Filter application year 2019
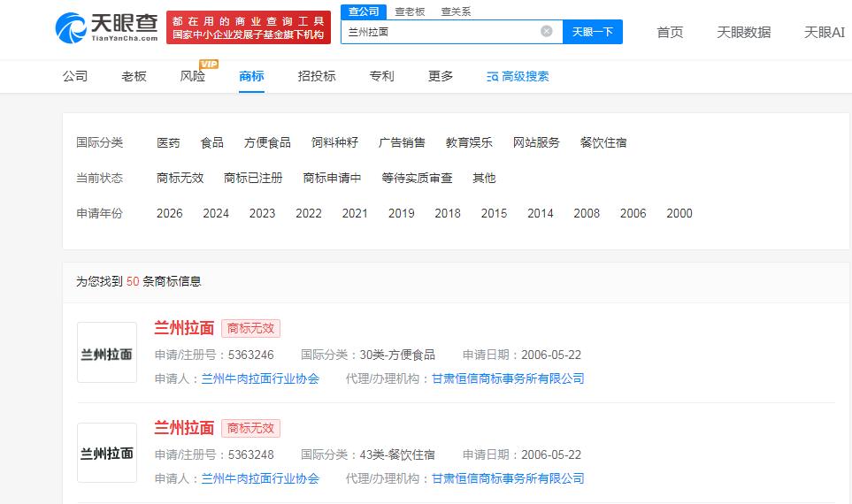852x504 pixels. tap(402, 213)
